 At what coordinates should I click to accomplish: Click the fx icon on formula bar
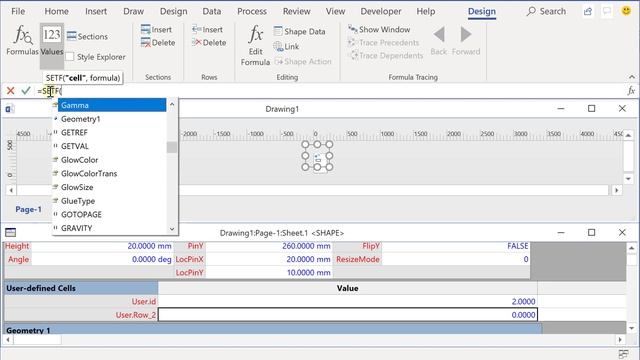point(631,91)
